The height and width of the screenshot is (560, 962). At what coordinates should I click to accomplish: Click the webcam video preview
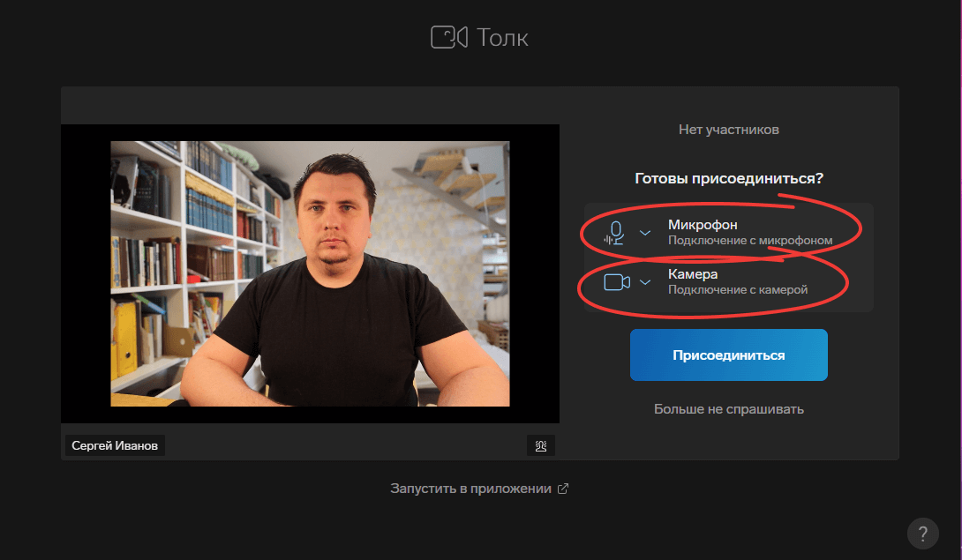(310, 273)
